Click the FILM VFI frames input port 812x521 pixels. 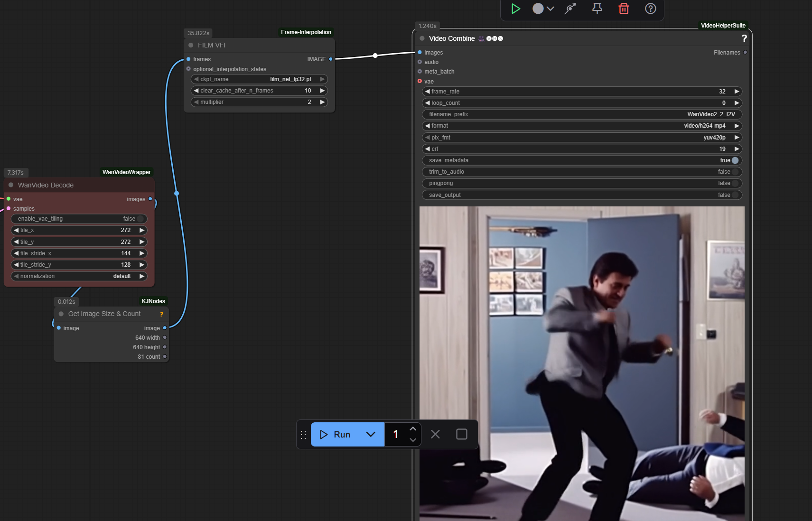click(188, 59)
